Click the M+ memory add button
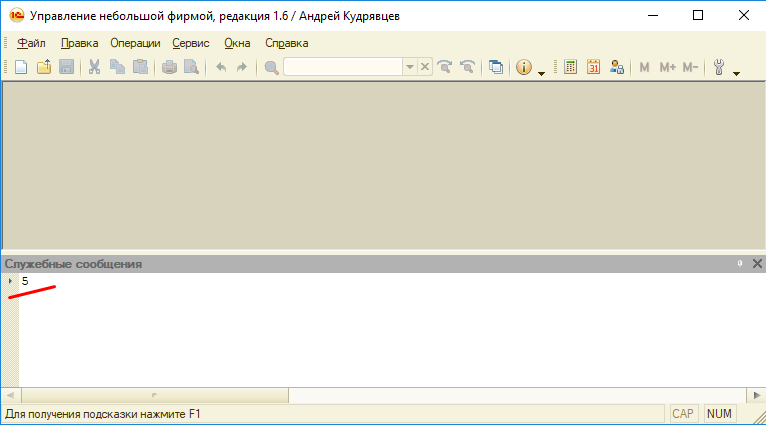 [668, 67]
